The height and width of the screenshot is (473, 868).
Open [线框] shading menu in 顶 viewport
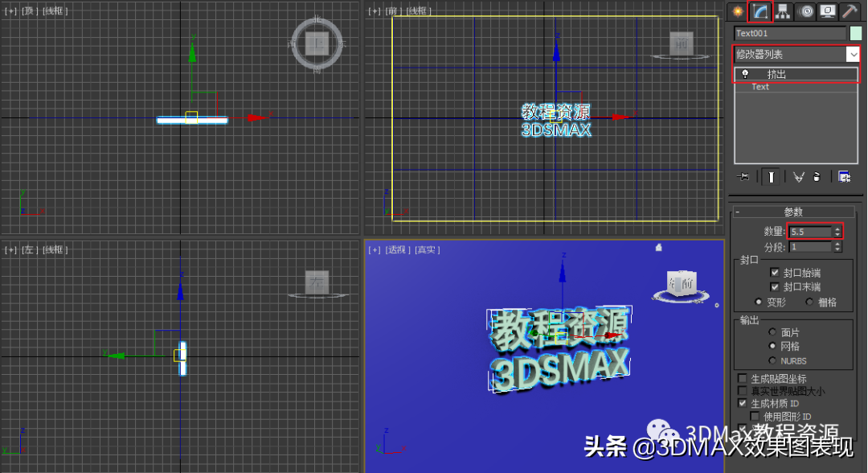tap(55, 11)
